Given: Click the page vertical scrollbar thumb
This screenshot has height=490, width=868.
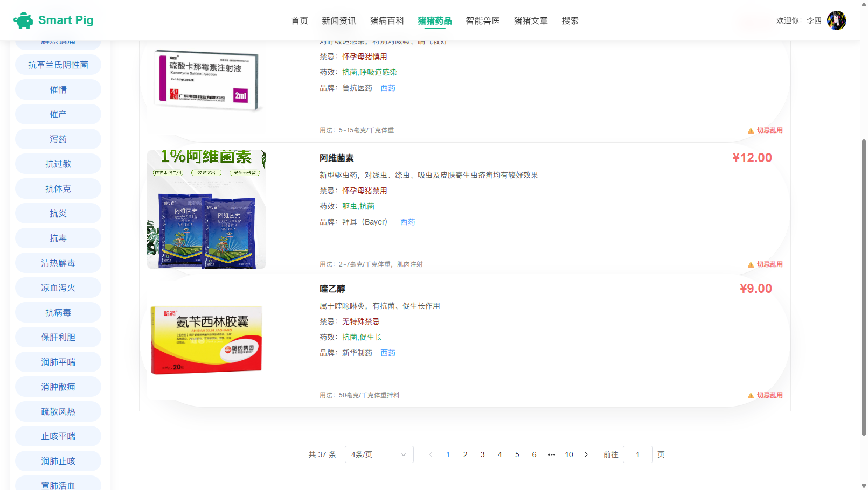Looking at the screenshot, I should point(864,287).
